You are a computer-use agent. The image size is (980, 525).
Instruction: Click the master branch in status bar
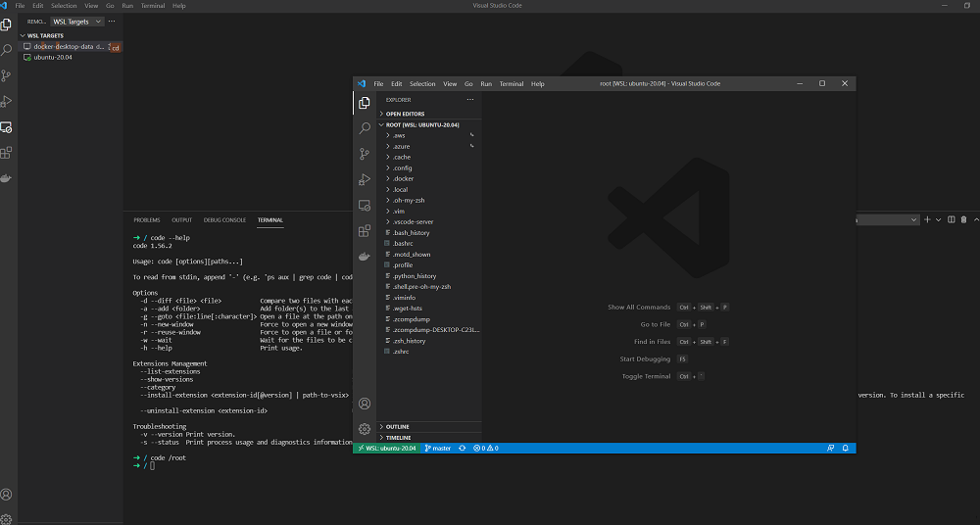click(x=438, y=449)
